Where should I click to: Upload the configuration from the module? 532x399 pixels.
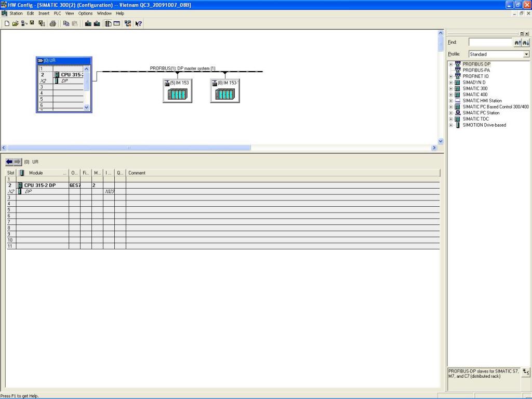coord(97,23)
